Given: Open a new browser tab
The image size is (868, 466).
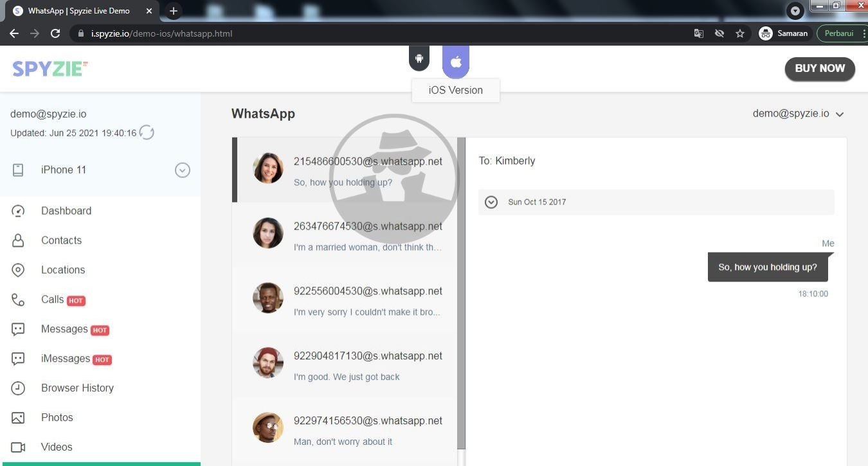Looking at the screenshot, I should (x=173, y=11).
